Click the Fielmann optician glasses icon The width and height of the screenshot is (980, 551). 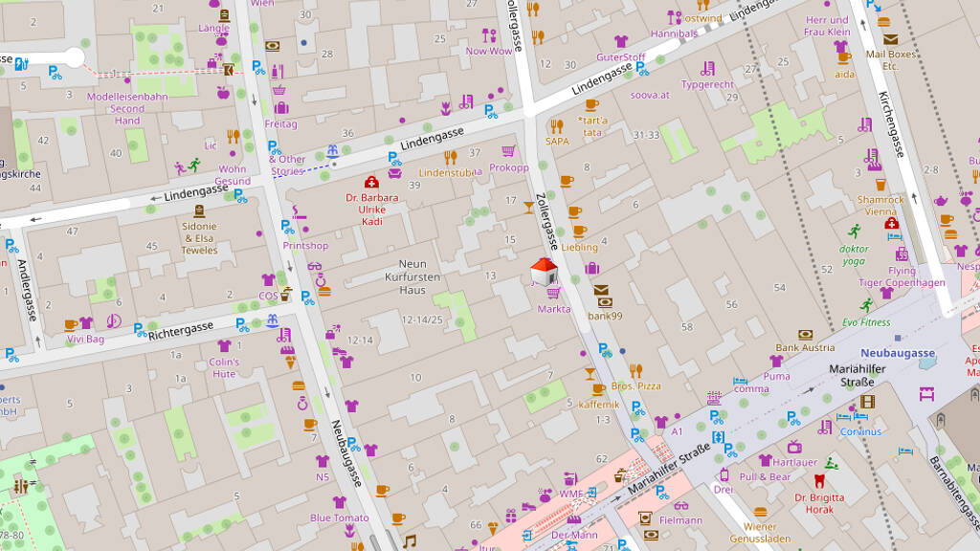[x=680, y=505]
